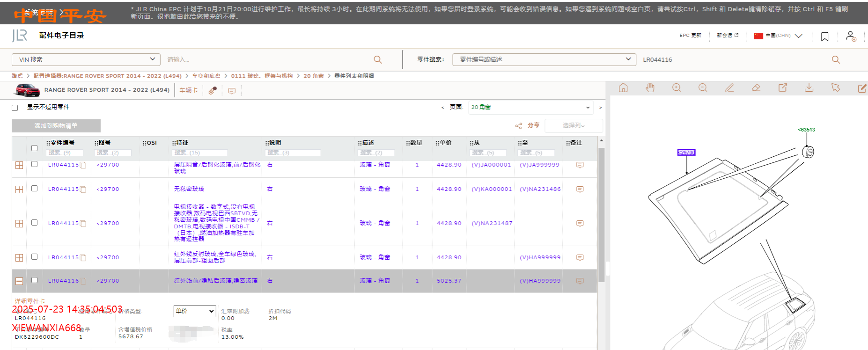Viewport: 868px width, 350px height.
Task: Open the note icon for LR044116 row
Action: point(580,281)
